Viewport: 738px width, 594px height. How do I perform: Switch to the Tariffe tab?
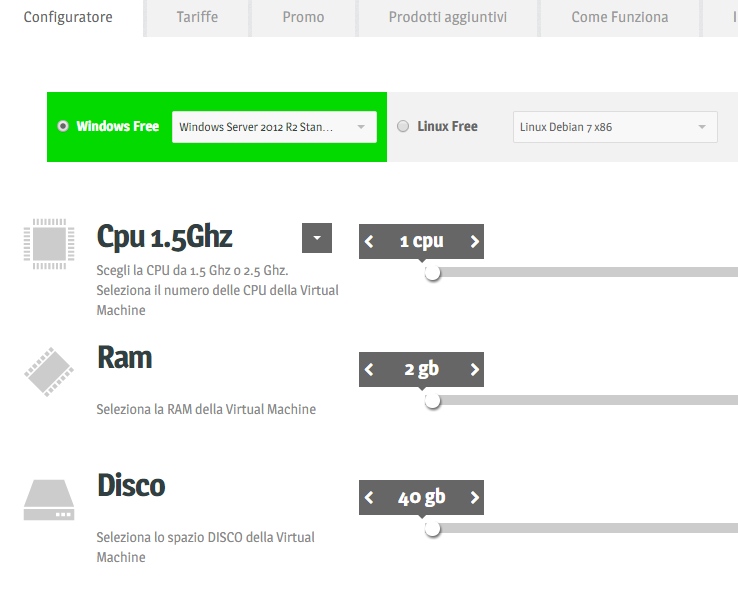197,17
